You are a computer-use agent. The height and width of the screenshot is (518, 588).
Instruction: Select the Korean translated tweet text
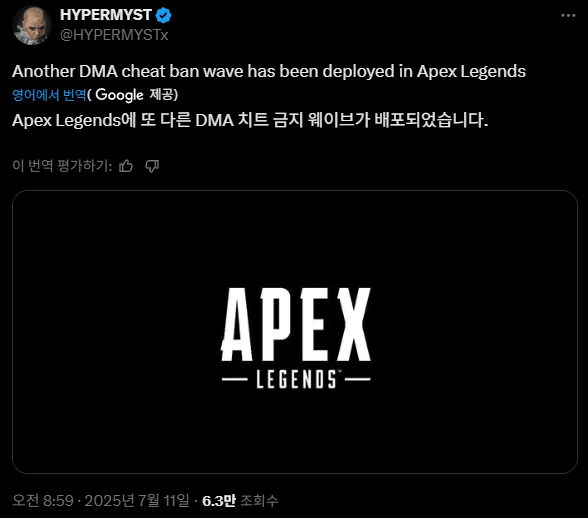tap(250, 120)
